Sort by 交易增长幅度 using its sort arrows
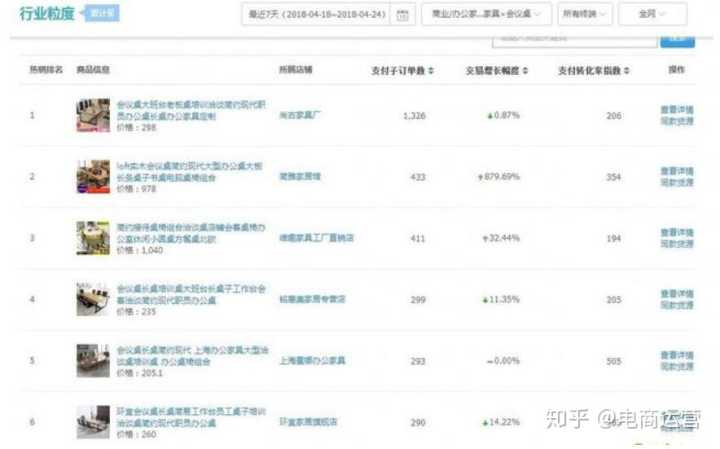 click(x=525, y=71)
